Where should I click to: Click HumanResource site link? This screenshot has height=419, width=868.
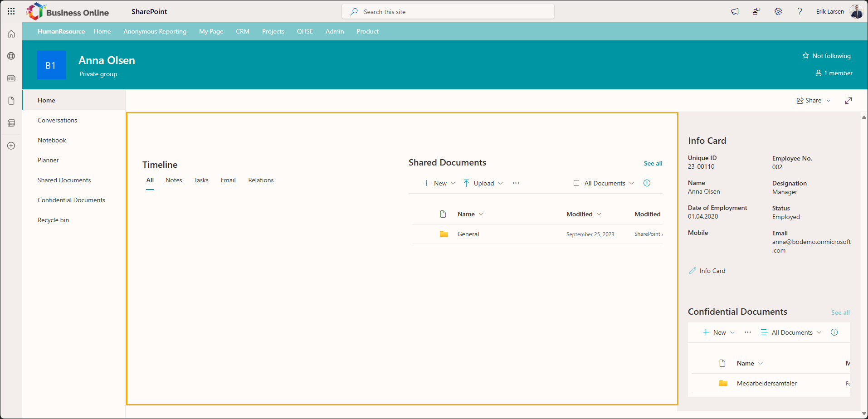[x=61, y=31]
